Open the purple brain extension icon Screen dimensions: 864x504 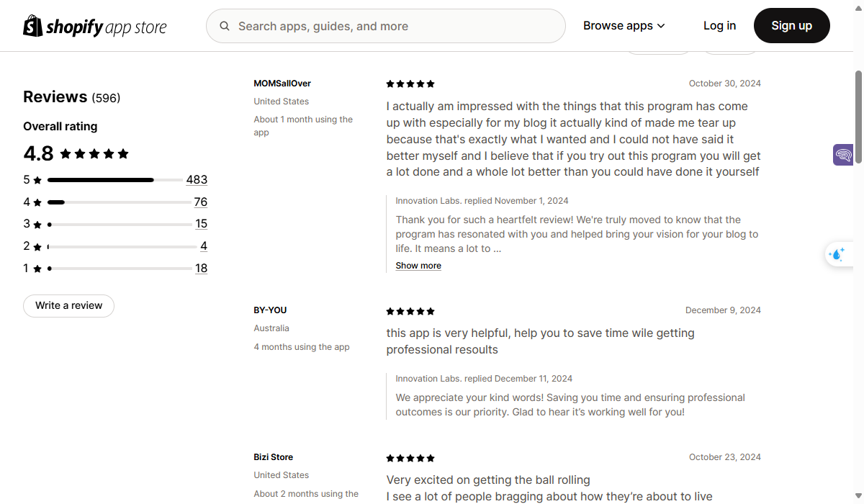(843, 155)
